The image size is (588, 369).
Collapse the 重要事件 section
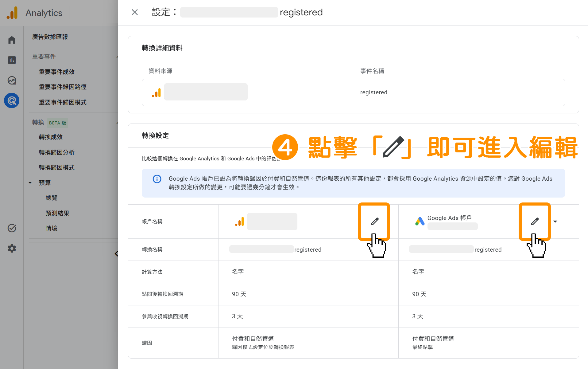pos(117,57)
